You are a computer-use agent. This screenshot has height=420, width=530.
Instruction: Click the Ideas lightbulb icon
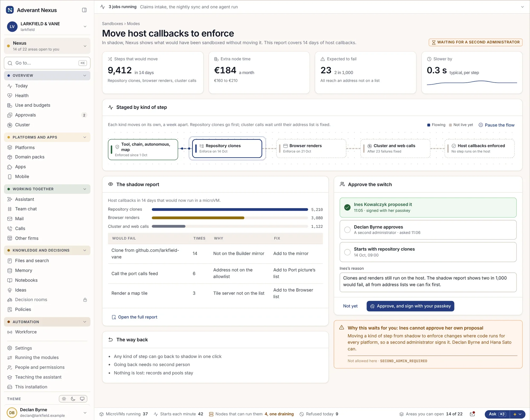tap(10, 290)
